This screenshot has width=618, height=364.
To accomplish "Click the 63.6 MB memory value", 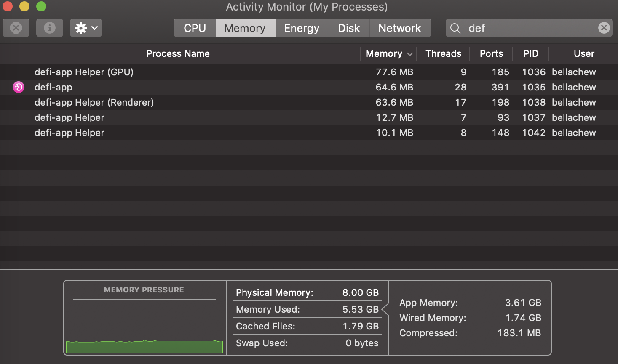I will point(394,102).
